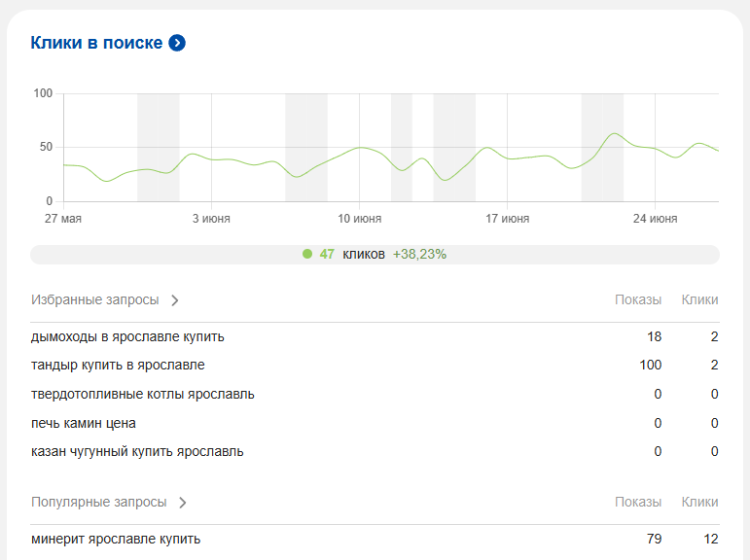
Task: Select query 'твердотопливные котлы ярославль'
Action: tap(143, 394)
